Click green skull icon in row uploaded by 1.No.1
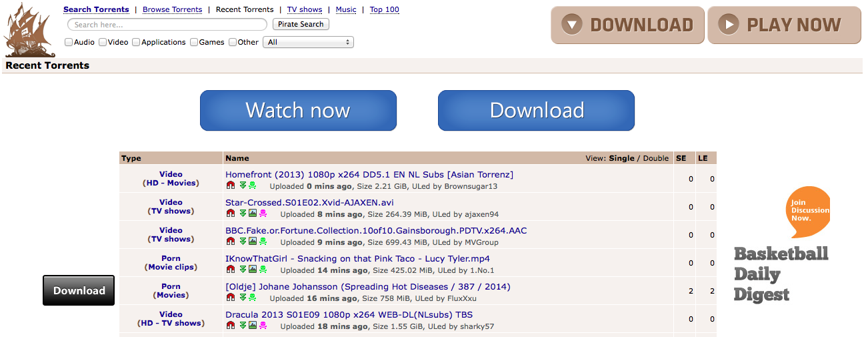This screenshot has height=337, width=868. pyautogui.click(x=263, y=270)
